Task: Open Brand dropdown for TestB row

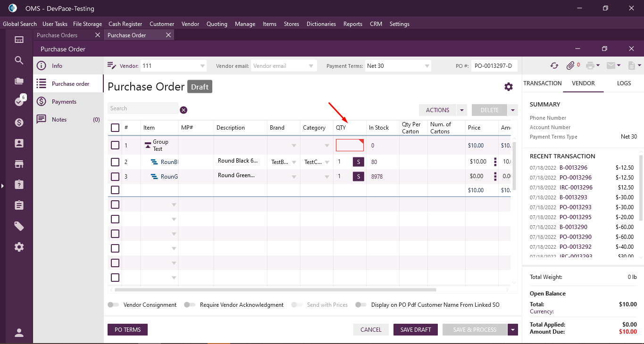Action: [x=294, y=163]
